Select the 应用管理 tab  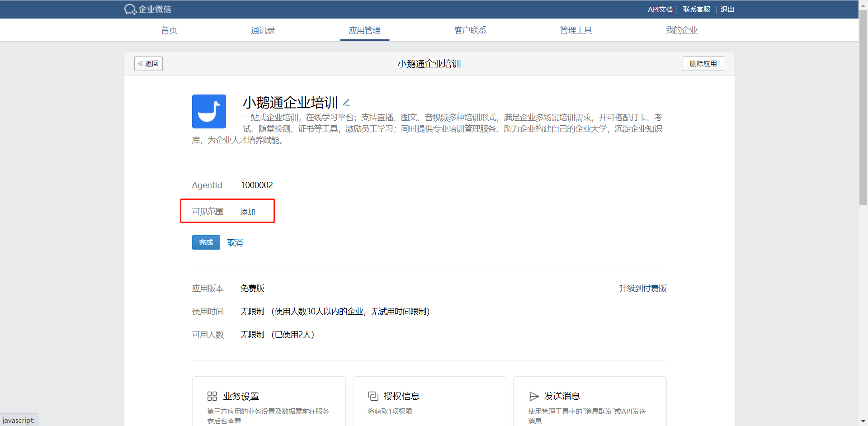click(x=365, y=30)
